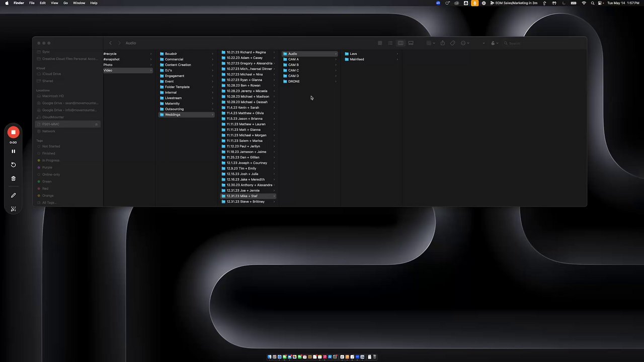The height and width of the screenshot is (362, 644).
Task: Open the Group By dropdown in Finder toolbar
Action: [x=430, y=43]
